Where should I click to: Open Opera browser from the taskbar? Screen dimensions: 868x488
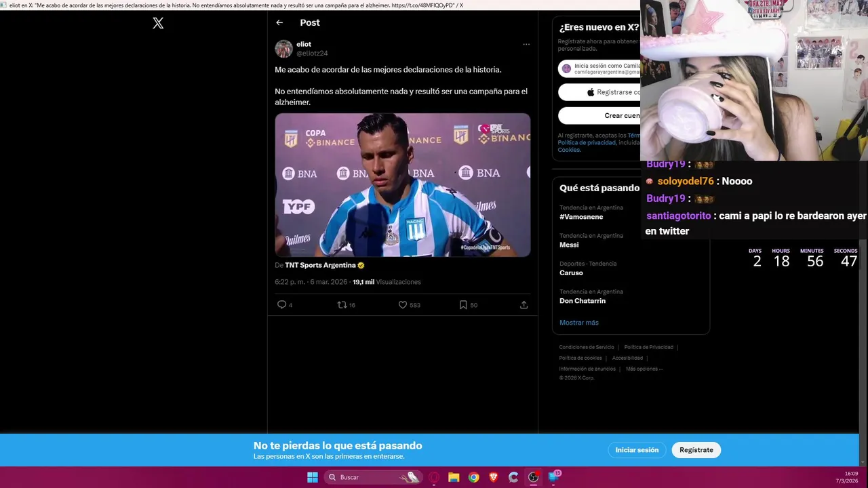[434, 477]
